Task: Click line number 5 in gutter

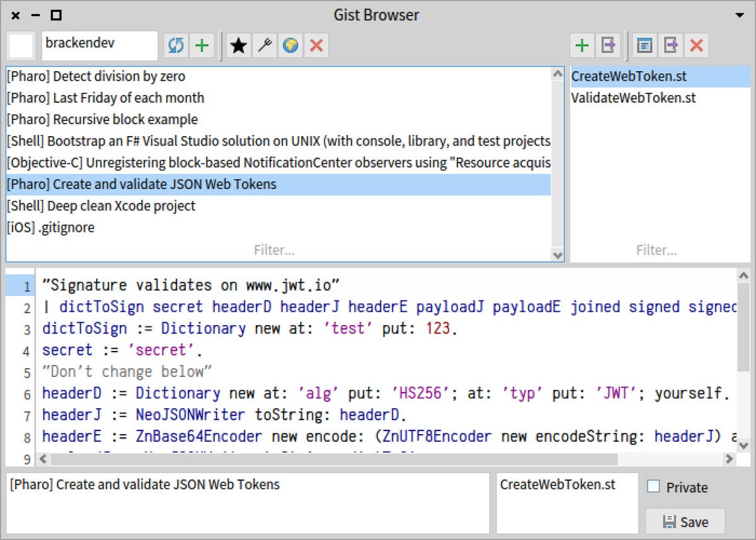Action: click(x=27, y=373)
